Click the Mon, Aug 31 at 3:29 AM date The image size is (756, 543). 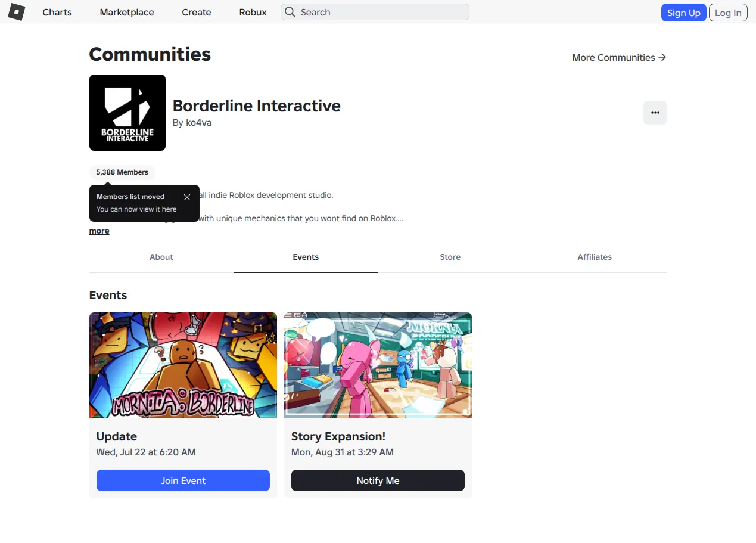click(x=343, y=452)
